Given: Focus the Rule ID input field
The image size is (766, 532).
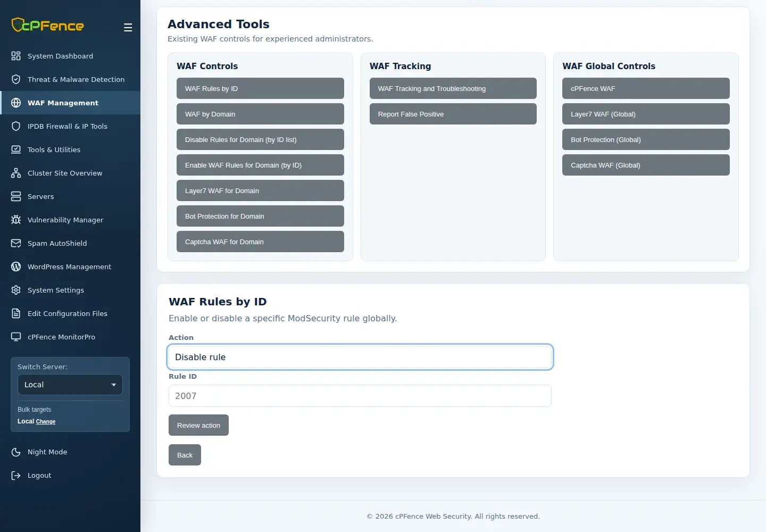Looking at the screenshot, I should coord(360,396).
